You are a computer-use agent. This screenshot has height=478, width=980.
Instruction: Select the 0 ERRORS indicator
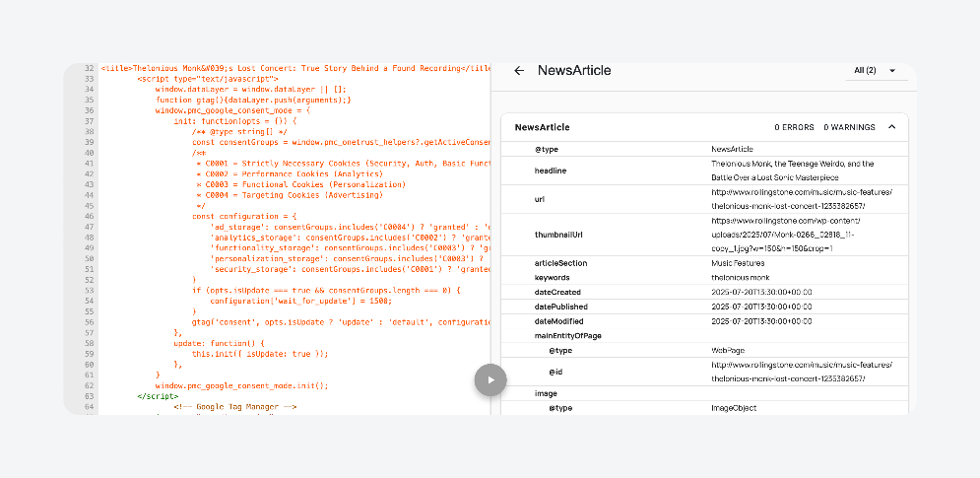795,127
